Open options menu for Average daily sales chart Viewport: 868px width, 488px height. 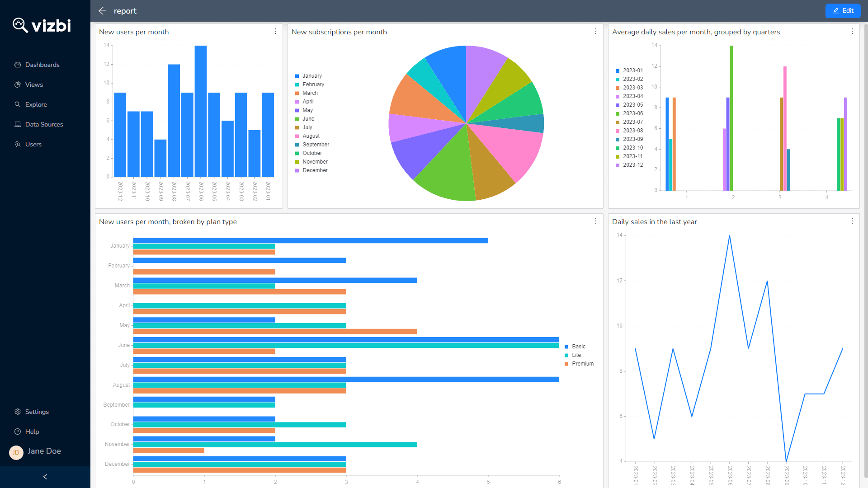(x=852, y=31)
